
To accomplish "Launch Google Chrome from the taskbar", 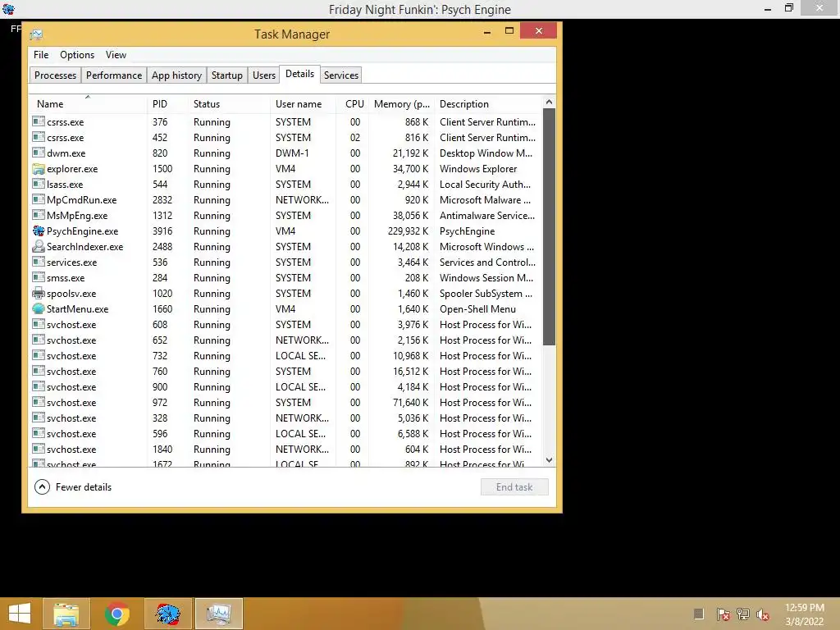I will pos(116,614).
